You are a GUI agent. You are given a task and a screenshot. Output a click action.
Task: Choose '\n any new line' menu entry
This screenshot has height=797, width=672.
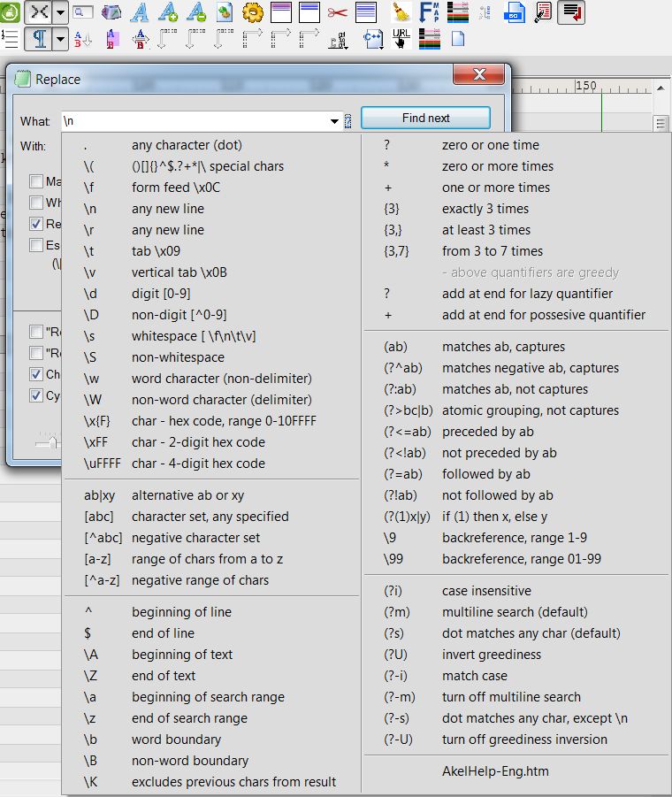pyautogui.click(x=211, y=209)
